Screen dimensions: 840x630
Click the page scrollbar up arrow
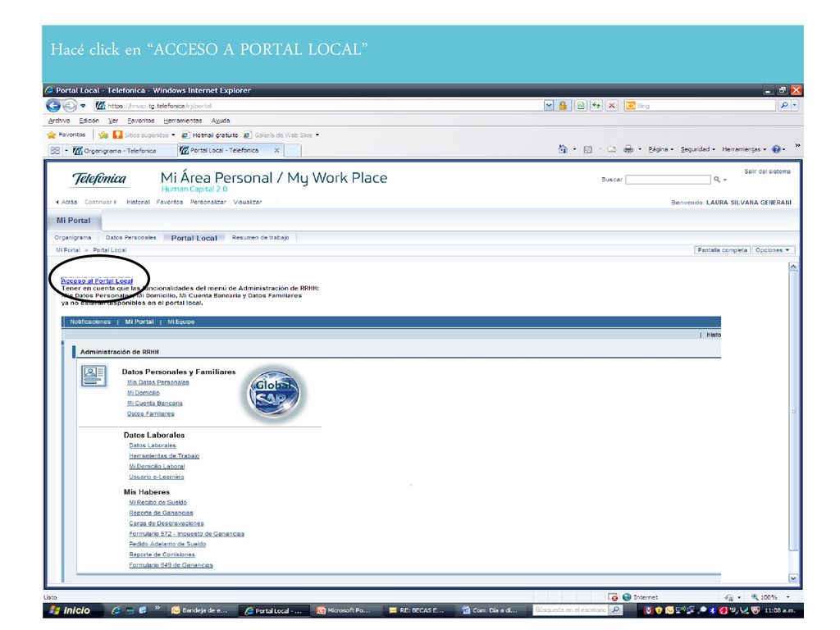pyautogui.click(x=793, y=267)
